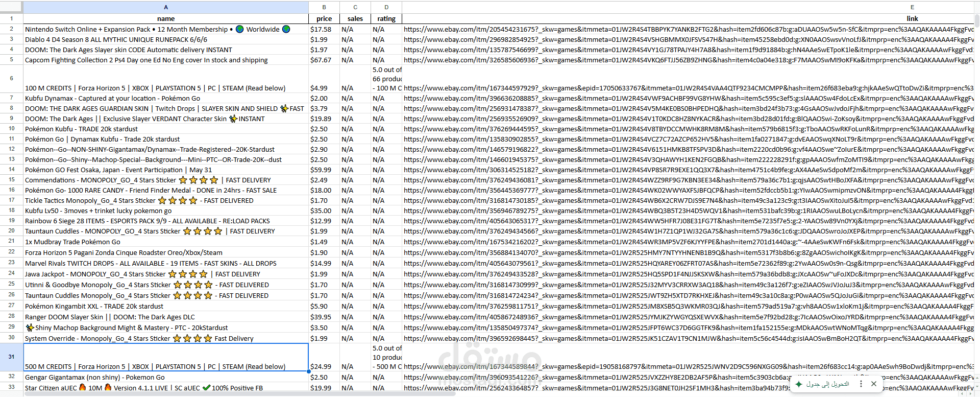980x397 pixels.
Task: Open the three-dot menu in the convert-to-table popup
Action: click(861, 384)
